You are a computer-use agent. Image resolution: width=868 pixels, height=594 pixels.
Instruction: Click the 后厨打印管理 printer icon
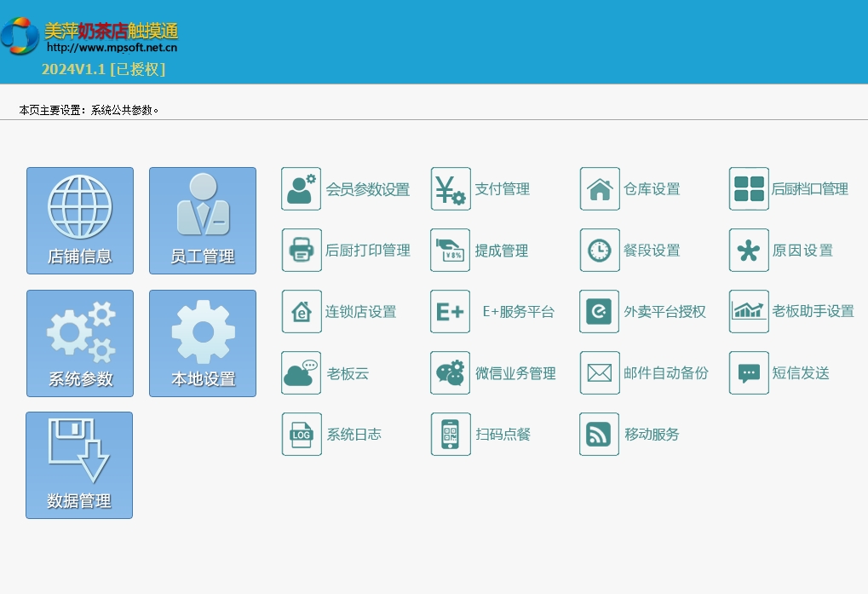coord(302,251)
